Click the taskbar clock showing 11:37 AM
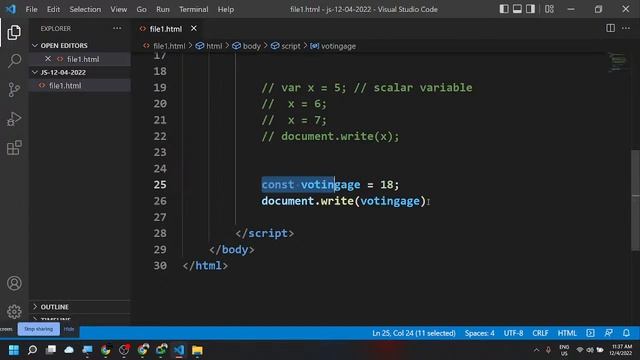Screen dimensions: 640x360 tap(621, 350)
